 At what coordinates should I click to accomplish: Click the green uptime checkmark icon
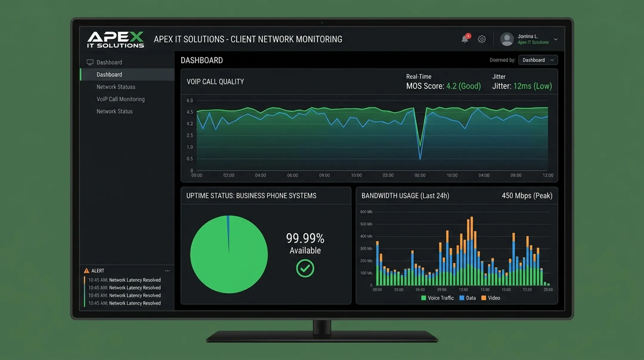click(305, 268)
